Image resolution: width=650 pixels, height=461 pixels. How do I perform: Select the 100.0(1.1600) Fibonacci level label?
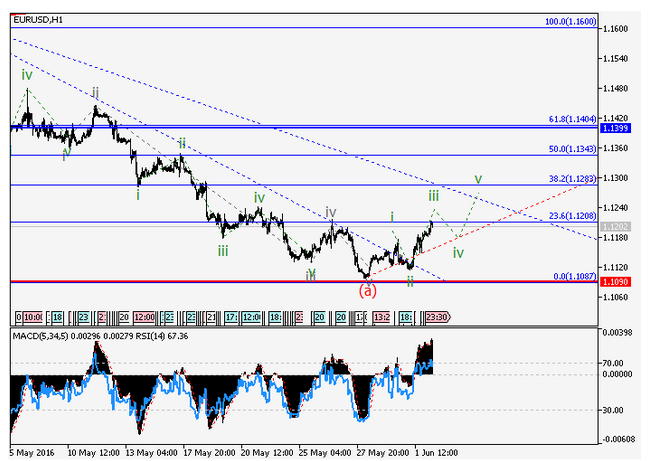[570, 21]
